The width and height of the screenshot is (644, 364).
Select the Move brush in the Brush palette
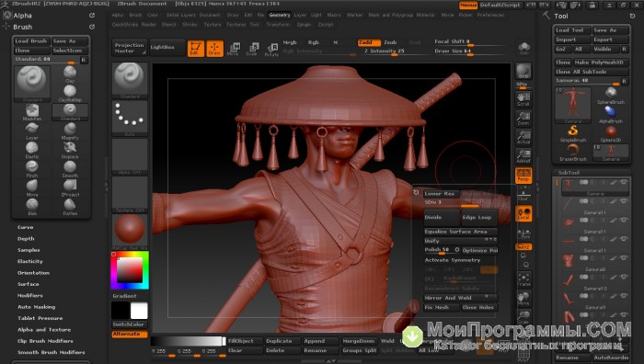(32, 188)
